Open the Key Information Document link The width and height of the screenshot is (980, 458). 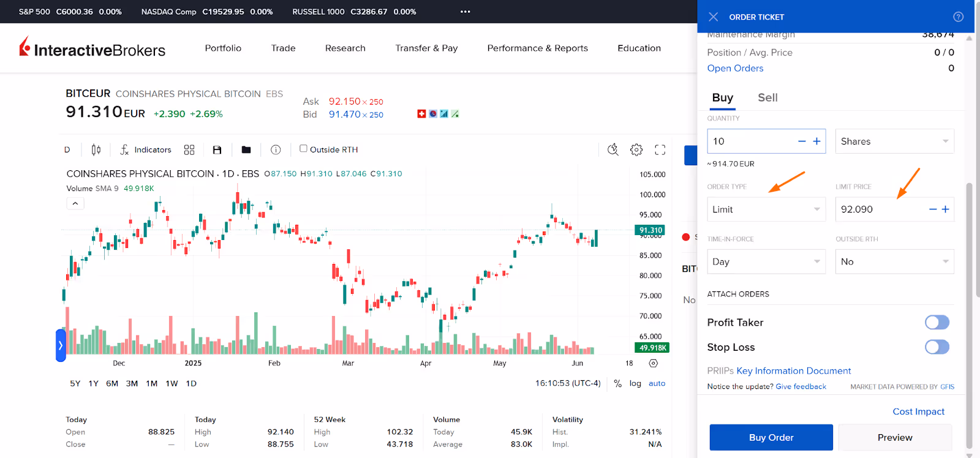[x=794, y=370]
